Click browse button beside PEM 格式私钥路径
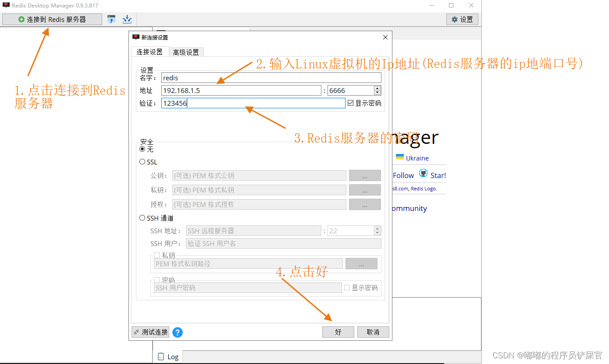This screenshot has height=364, width=609. tap(361, 264)
